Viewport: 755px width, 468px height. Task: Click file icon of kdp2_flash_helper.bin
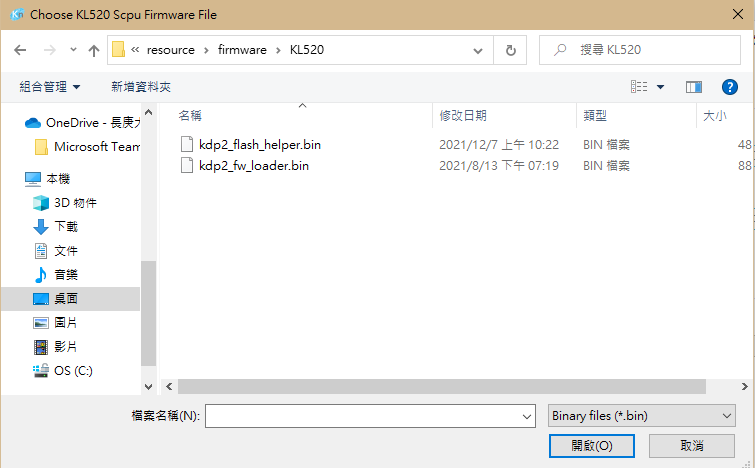187,144
